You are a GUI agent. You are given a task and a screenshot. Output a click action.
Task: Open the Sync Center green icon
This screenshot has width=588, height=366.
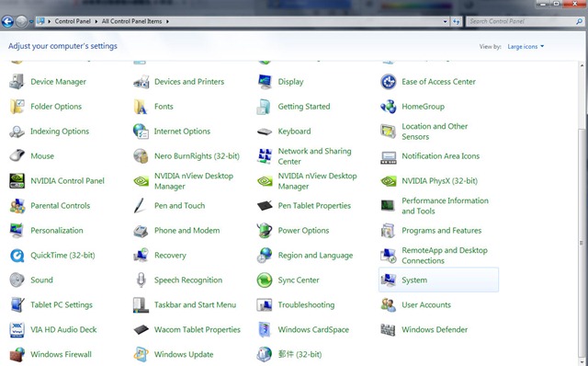[x=265, y=280]
